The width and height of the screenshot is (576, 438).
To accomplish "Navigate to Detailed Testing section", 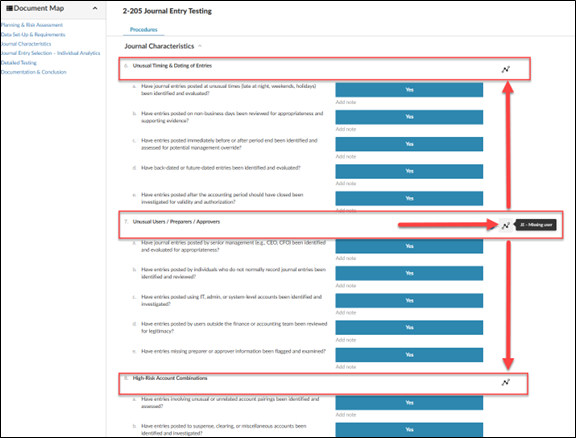I will (x=18, y=62).
